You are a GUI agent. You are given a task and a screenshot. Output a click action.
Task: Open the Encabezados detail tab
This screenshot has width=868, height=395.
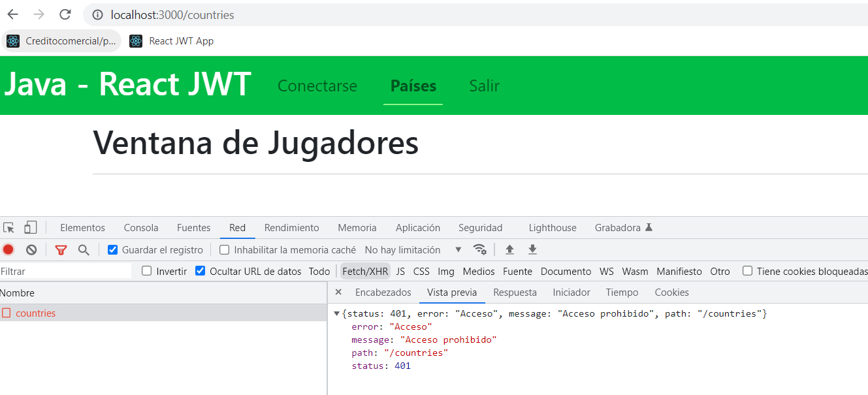click(383, 292)
